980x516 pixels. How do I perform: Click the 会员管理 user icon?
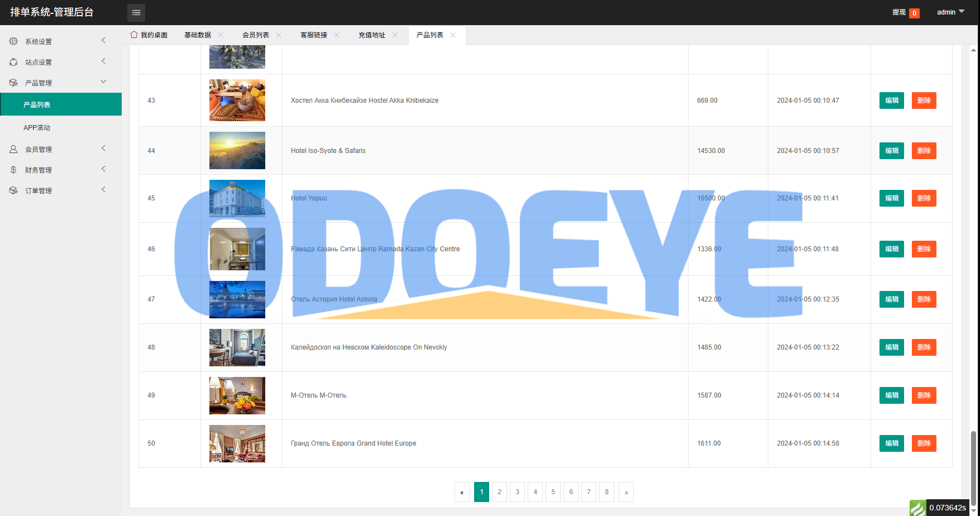click(x=13, y=149)
